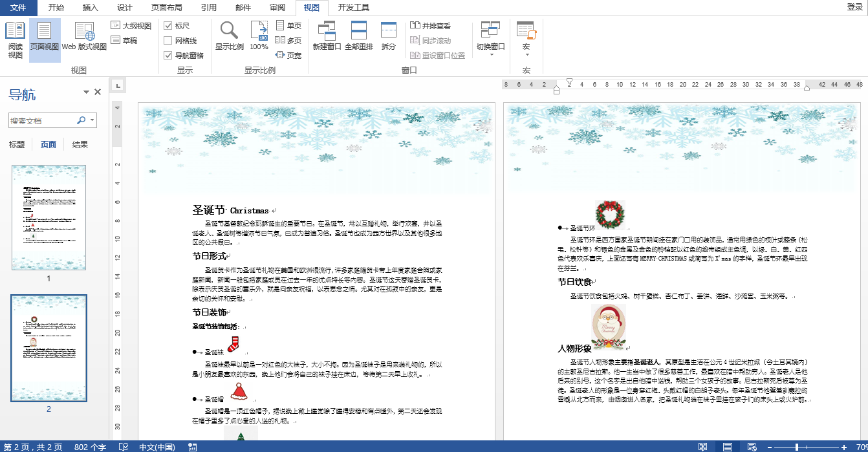
Task: Click language indicator 中文(中国)
Action: (x=157, y=447)
